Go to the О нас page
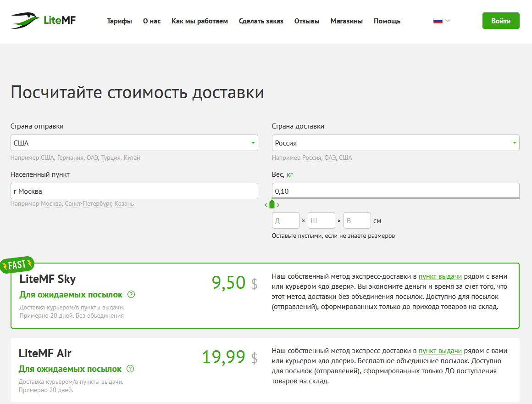 coord(152,21)
